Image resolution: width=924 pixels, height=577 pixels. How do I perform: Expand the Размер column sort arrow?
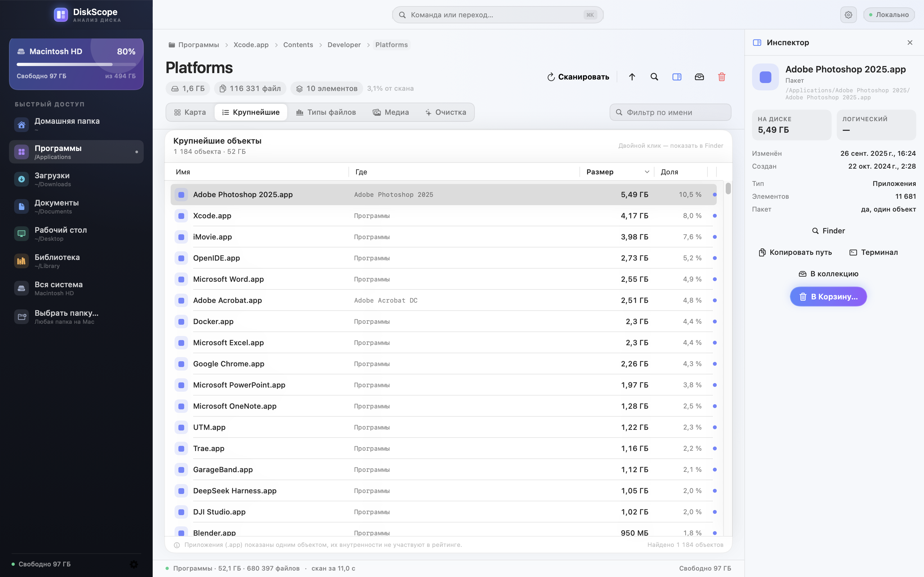point(647,172)
